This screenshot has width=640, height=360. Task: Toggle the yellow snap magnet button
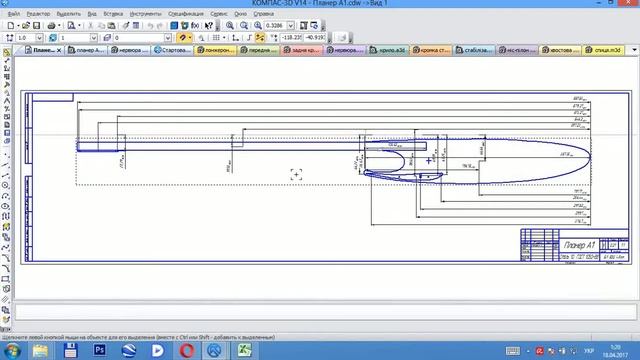coord(182,38)
